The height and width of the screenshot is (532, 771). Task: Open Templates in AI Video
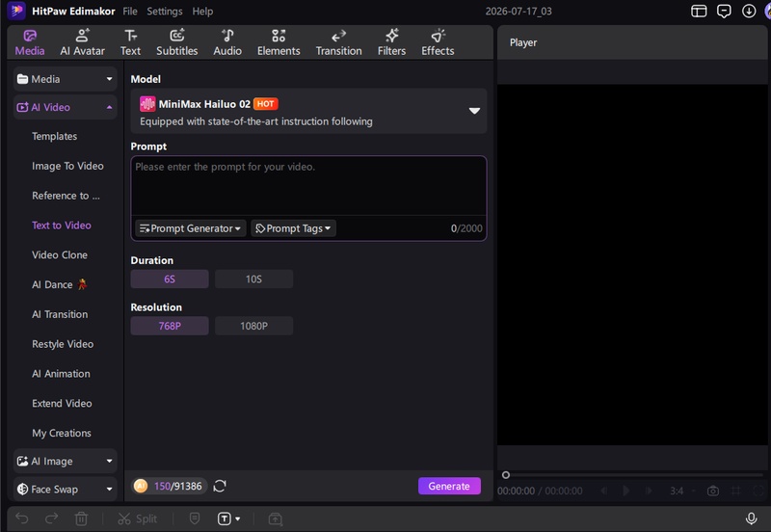click(55, 136)
